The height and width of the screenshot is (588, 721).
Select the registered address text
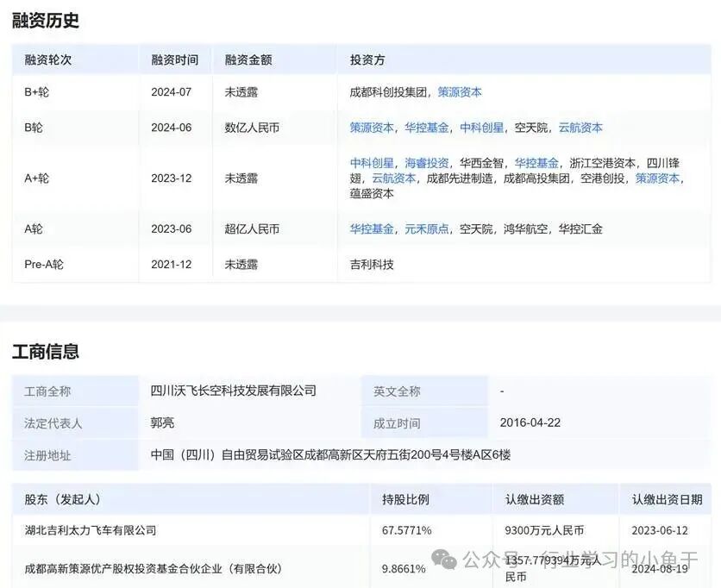330,454
